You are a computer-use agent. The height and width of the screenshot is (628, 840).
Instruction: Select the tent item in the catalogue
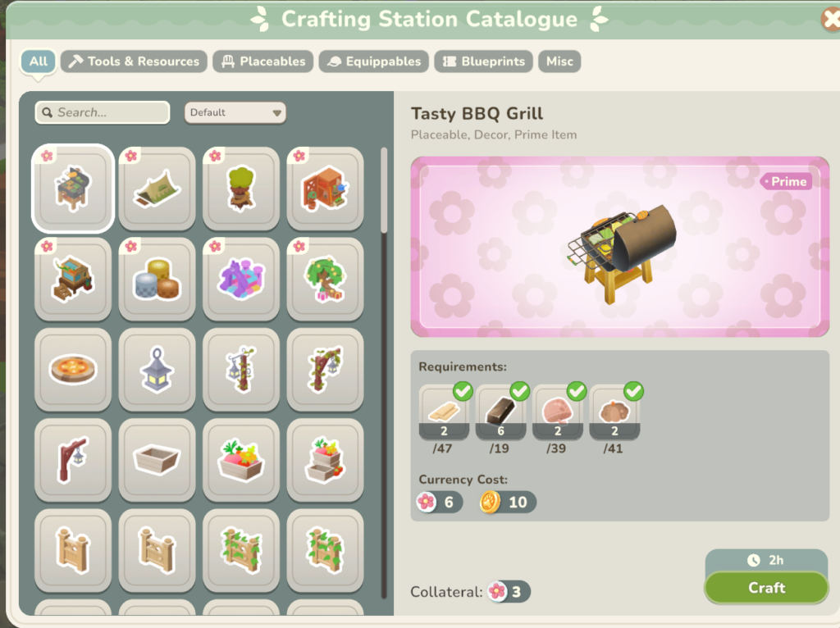coord(157,188)
